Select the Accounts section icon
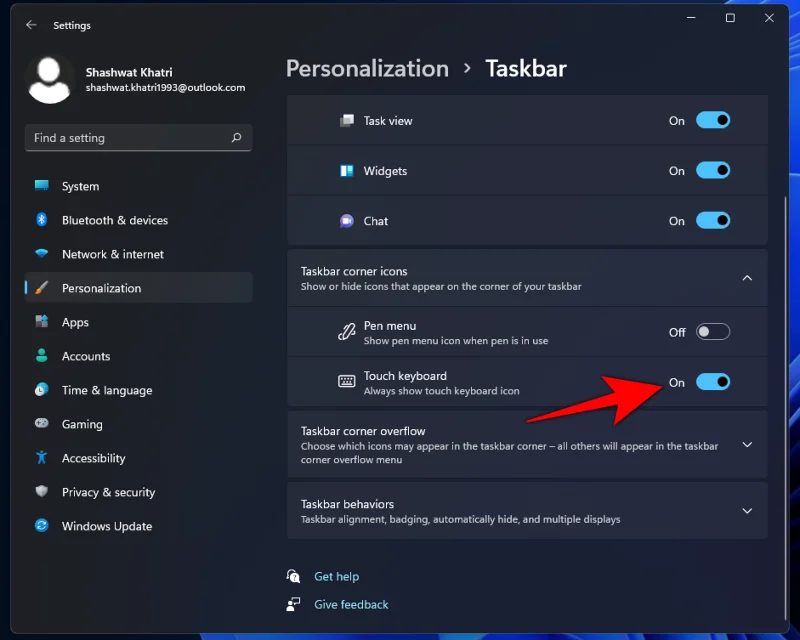The image size is (800, 640). [42, 356]
